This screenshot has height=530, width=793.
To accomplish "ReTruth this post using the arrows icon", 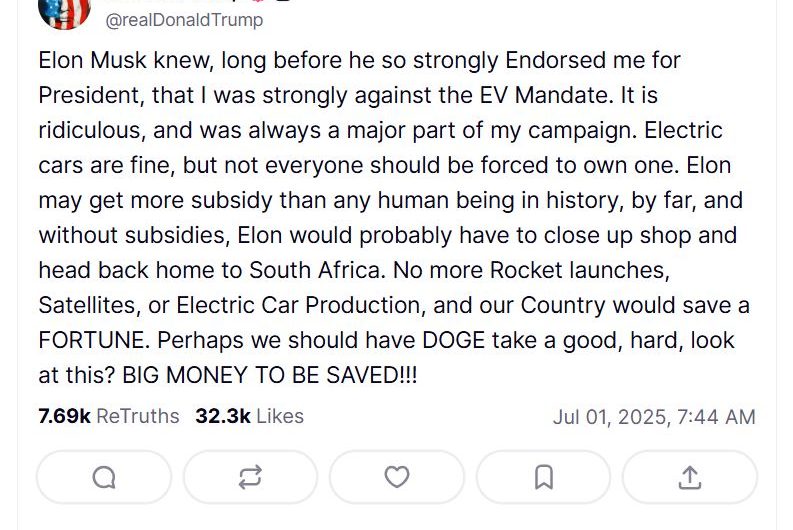I will 250,478.
